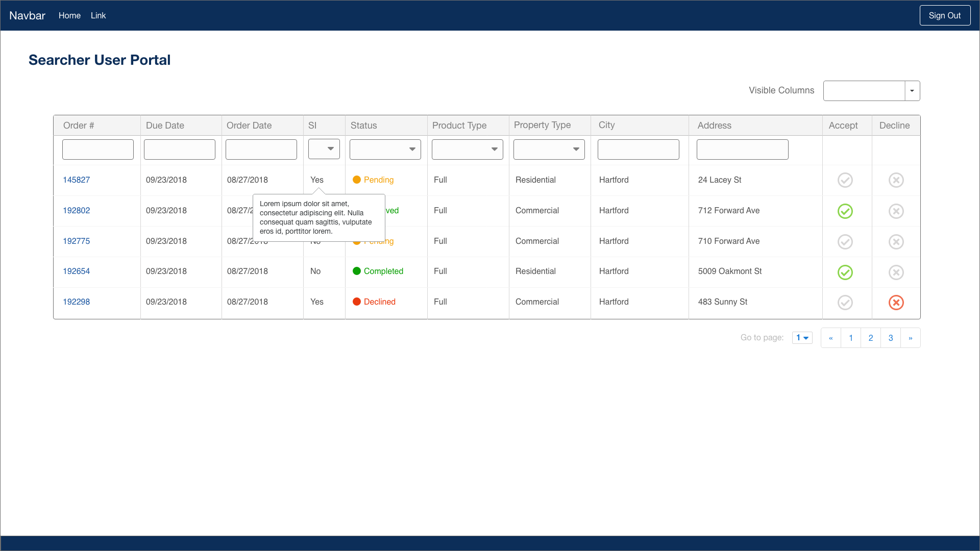Go to page 3 in pagination
This screenshot has width=980, height=551.
(x=891, y=338)
